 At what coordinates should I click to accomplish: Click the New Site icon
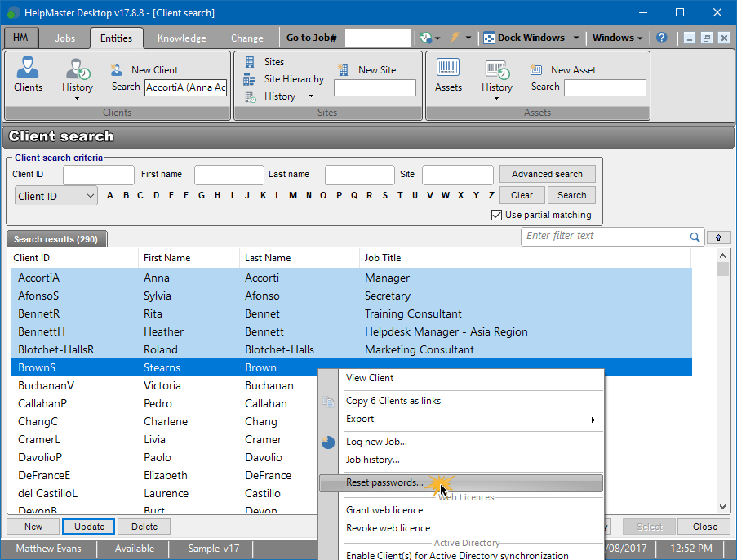pos(343,70)
